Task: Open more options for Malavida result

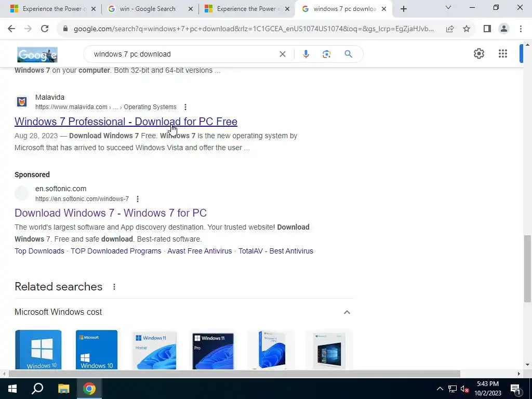Action: point(185,107)
